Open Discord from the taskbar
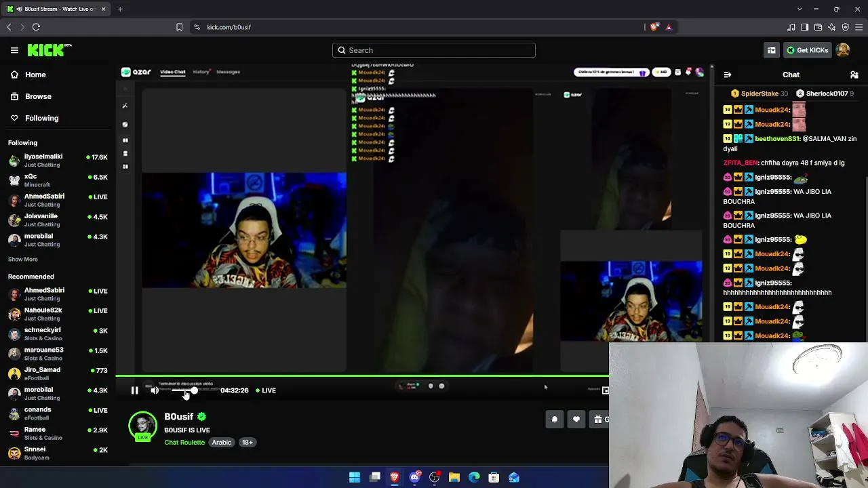 414,478
